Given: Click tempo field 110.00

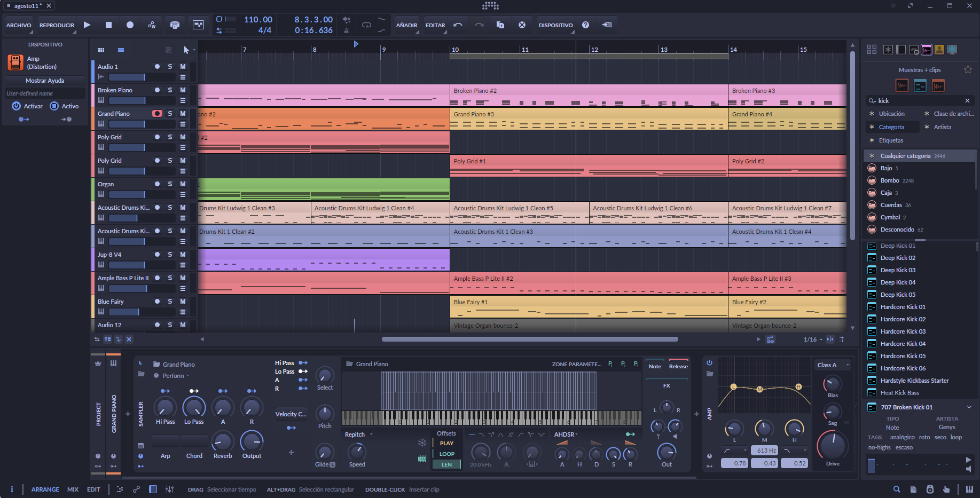Looking at the screenshot, I should pos(258,19).
